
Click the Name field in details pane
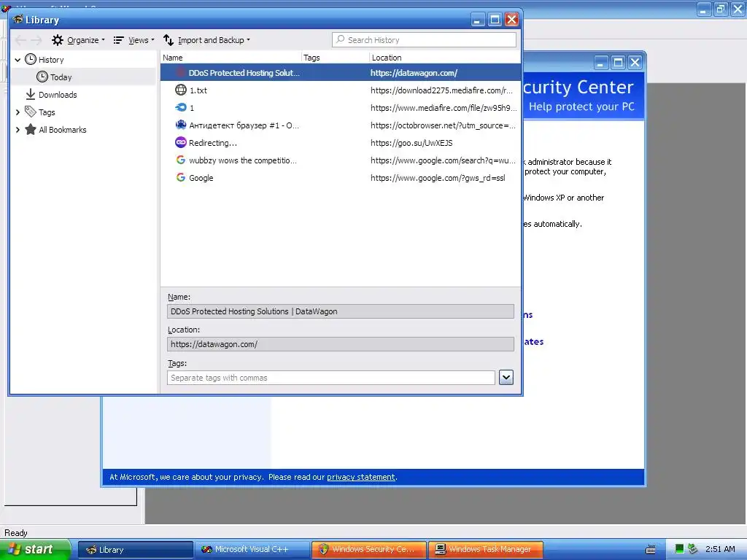pos(341,311)
